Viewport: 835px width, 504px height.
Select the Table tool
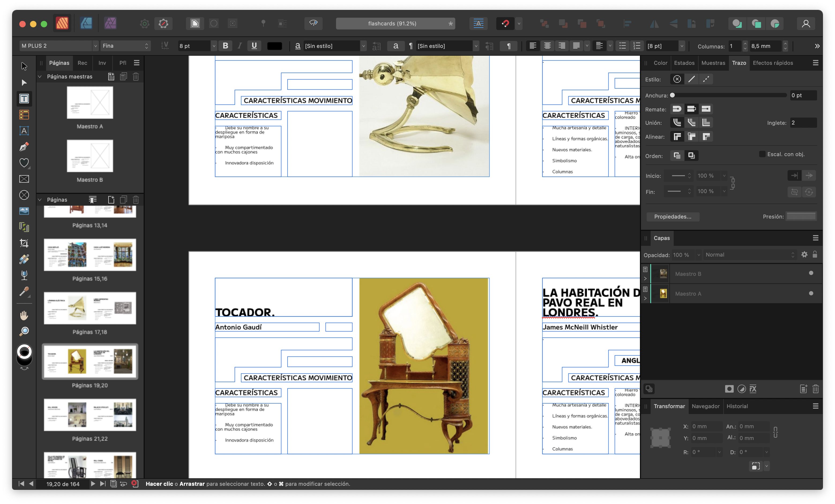pyautogui.click(x=24, y=114)
